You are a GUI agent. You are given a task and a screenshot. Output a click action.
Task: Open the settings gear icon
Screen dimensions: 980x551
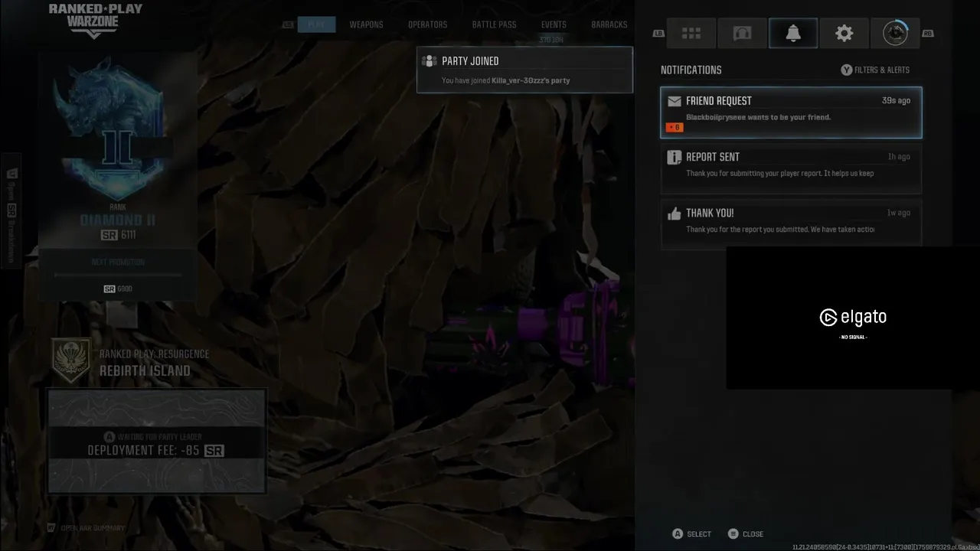pos(844,34)
